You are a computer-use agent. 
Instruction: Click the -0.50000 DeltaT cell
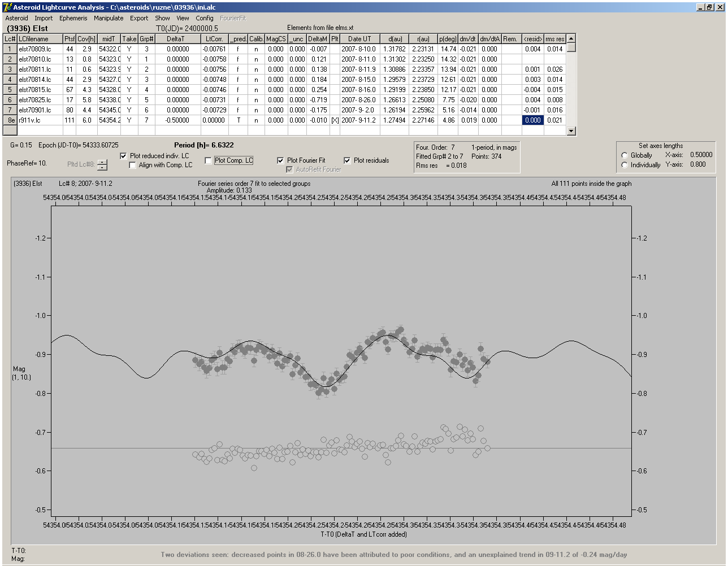tap(178, 120)
